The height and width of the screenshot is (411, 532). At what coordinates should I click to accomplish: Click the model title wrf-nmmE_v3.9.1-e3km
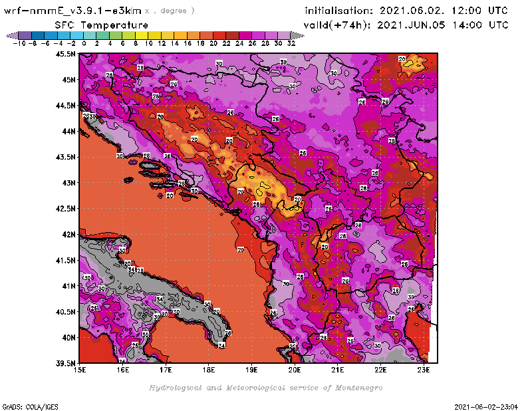click(72, 11)
